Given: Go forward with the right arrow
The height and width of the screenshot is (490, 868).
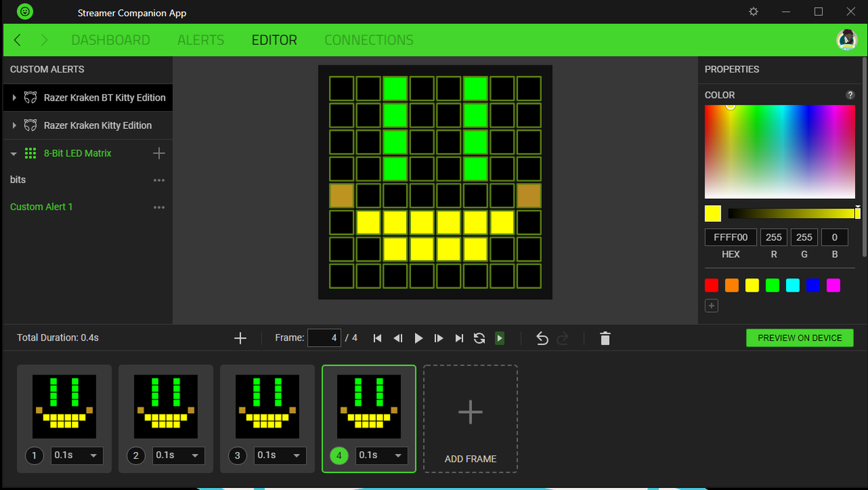Looking at the screenshot, I should tap(45, 40).
